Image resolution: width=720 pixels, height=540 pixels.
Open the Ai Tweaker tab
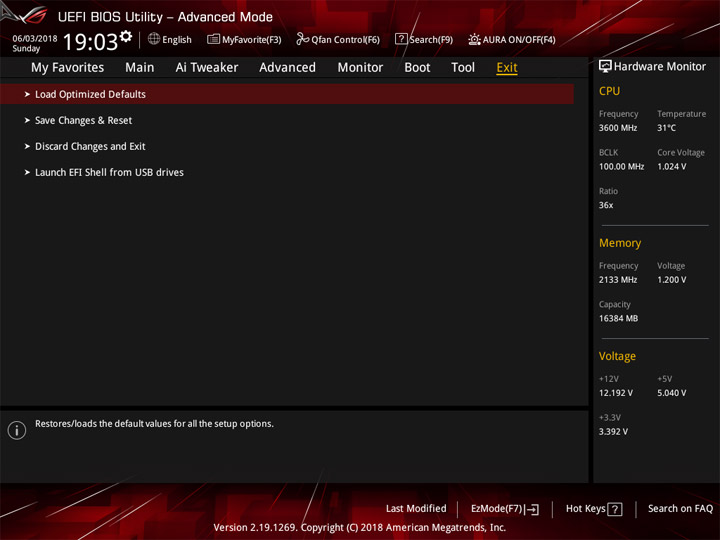pos(207,68)
